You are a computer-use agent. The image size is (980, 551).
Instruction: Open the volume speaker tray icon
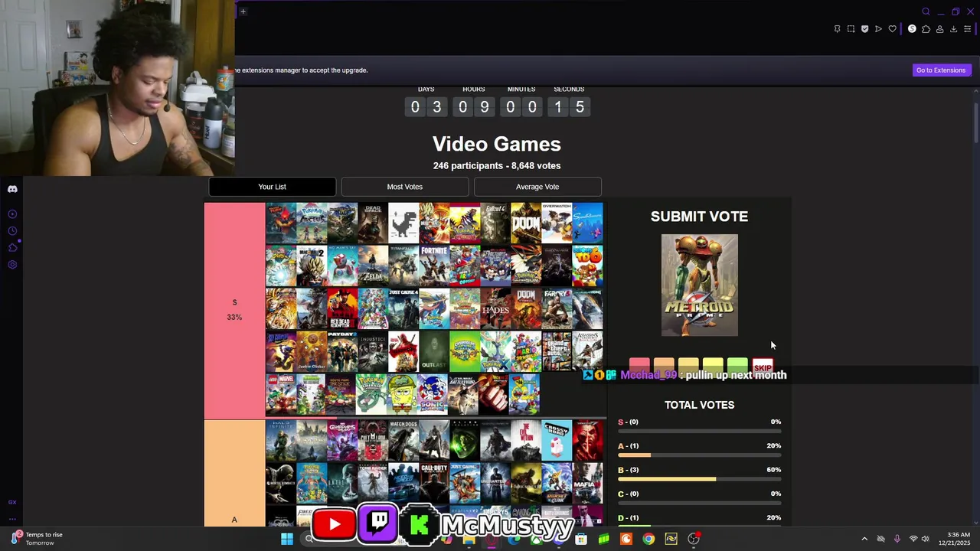[x=925, y=539]
